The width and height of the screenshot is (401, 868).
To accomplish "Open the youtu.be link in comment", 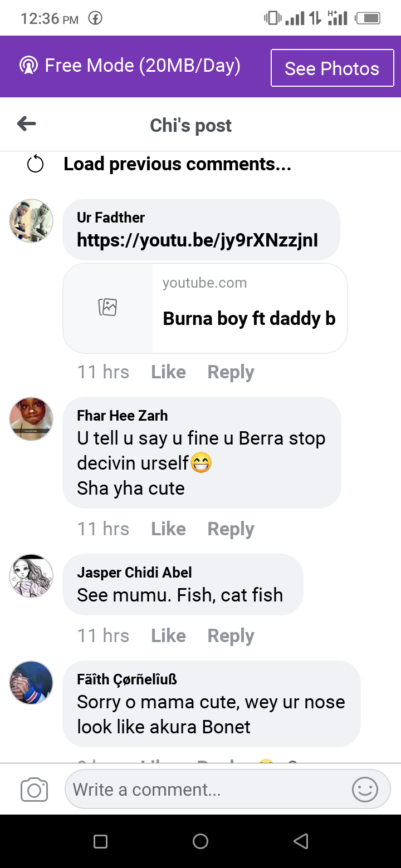I will [197, 240].
